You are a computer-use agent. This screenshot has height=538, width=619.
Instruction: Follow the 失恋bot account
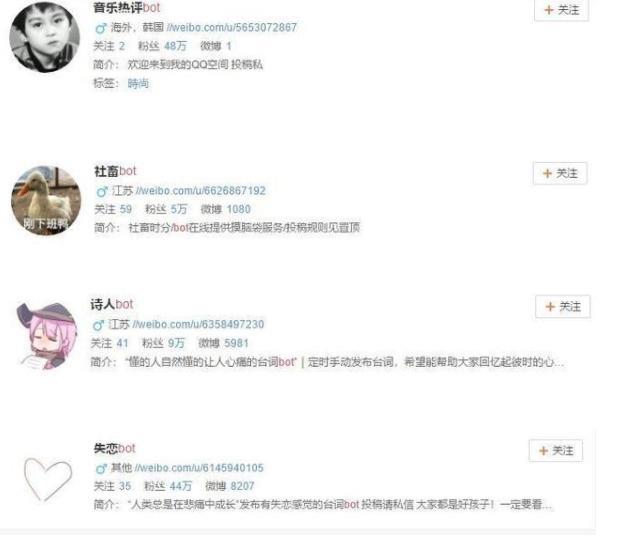pos(556,450)
